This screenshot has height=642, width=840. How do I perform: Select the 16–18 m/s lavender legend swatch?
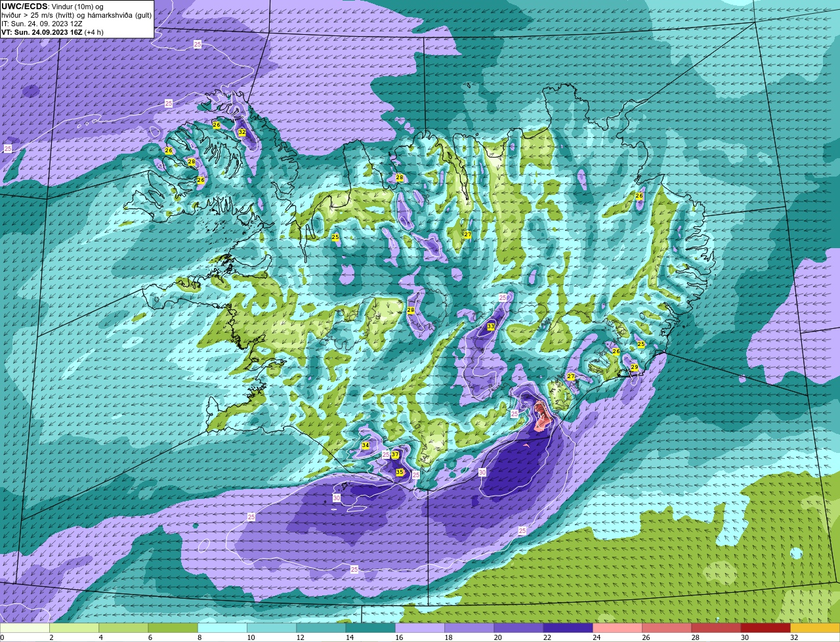(420, 628)
